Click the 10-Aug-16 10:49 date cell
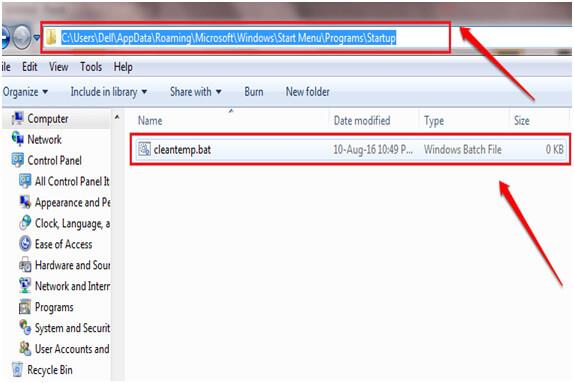Image resolution: width=574 pixels, height=383 pixels. tap(373, 149)
